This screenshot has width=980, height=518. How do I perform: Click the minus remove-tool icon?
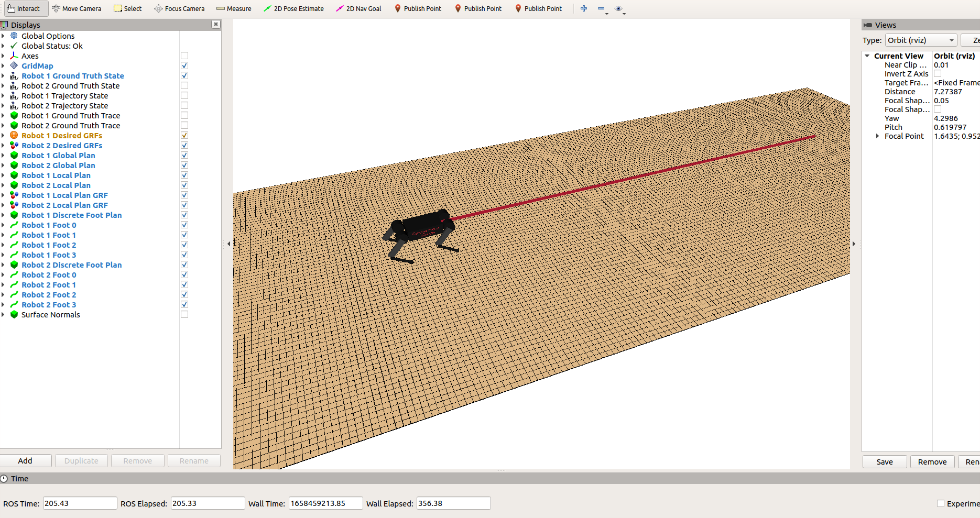point(602,8)
